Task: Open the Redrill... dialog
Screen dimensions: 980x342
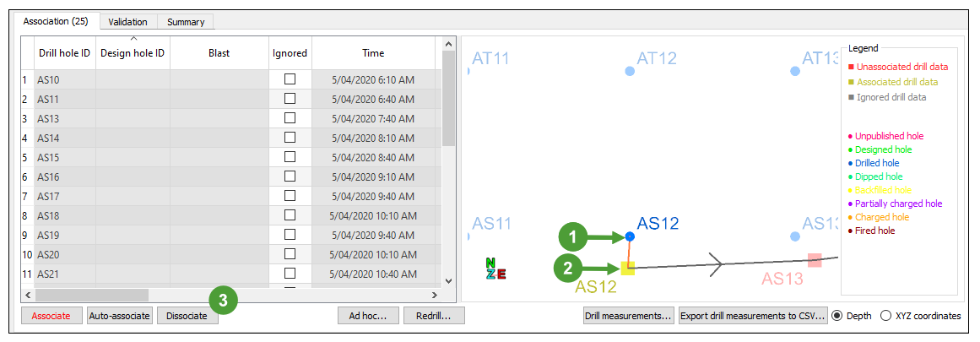Action: [x=435, y=316]
